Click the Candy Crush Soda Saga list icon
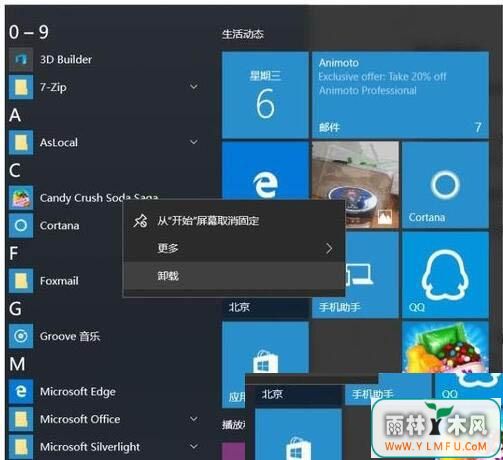503x460 pixels. coord(21,198)
